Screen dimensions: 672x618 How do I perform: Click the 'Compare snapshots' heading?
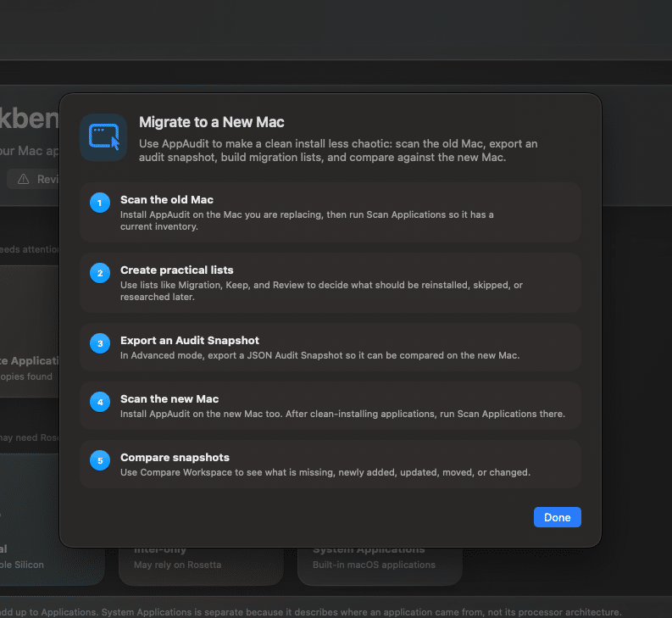[175, 458]
